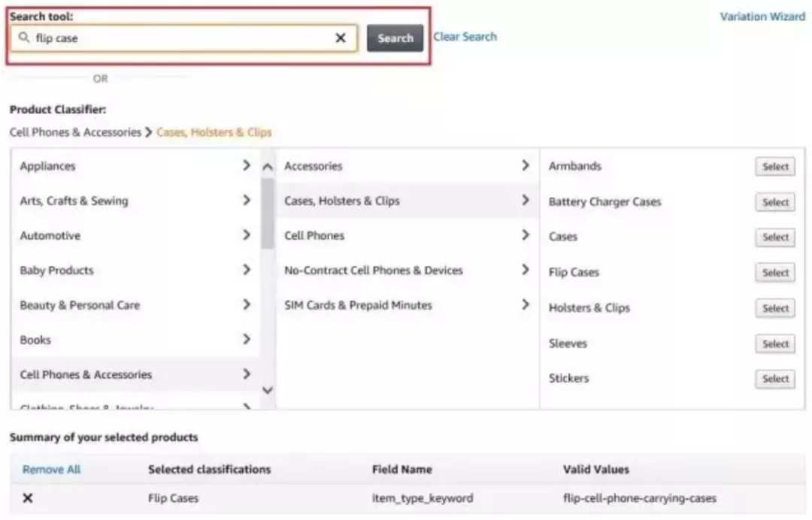Screen dimensions: 812x520
Task: Click the Clear Search link
Action: click(x=465, y=37)
